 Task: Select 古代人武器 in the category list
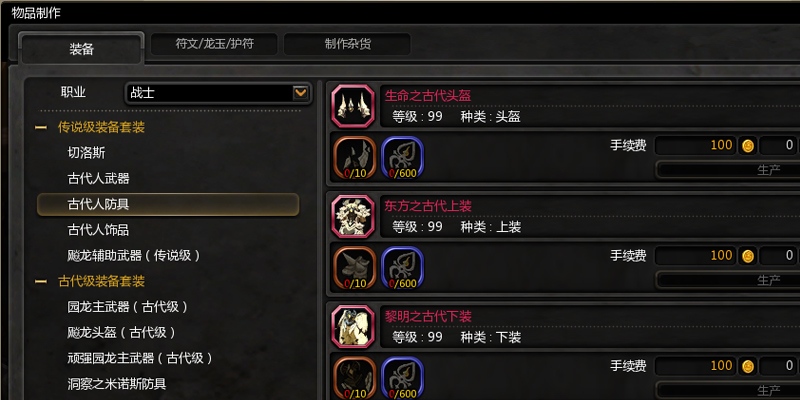[98, 179]
